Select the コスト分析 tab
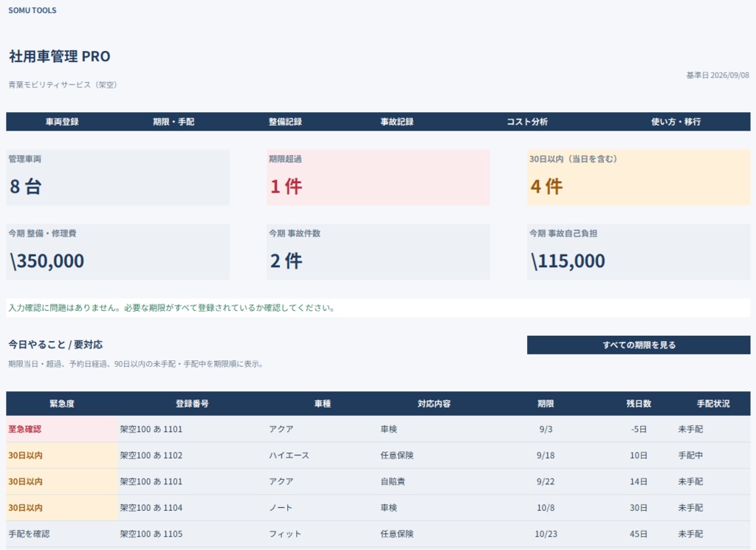 pos(527,122)
